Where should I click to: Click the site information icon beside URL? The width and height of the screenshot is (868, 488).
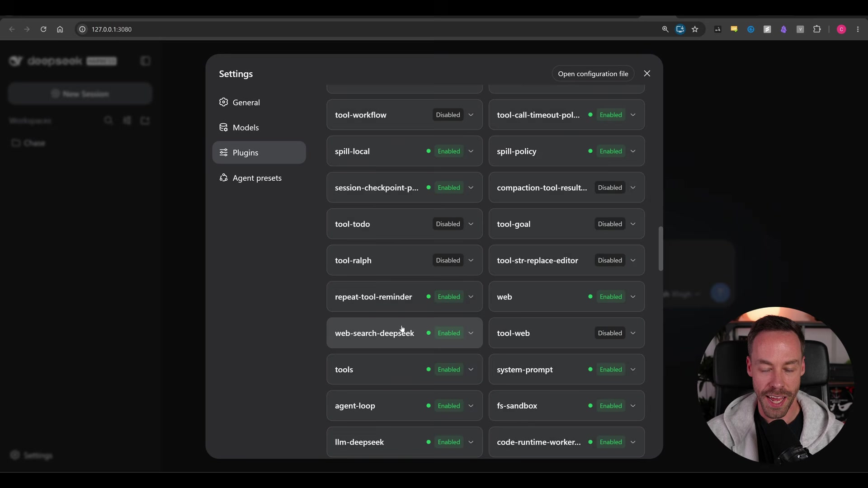(82, 29)
